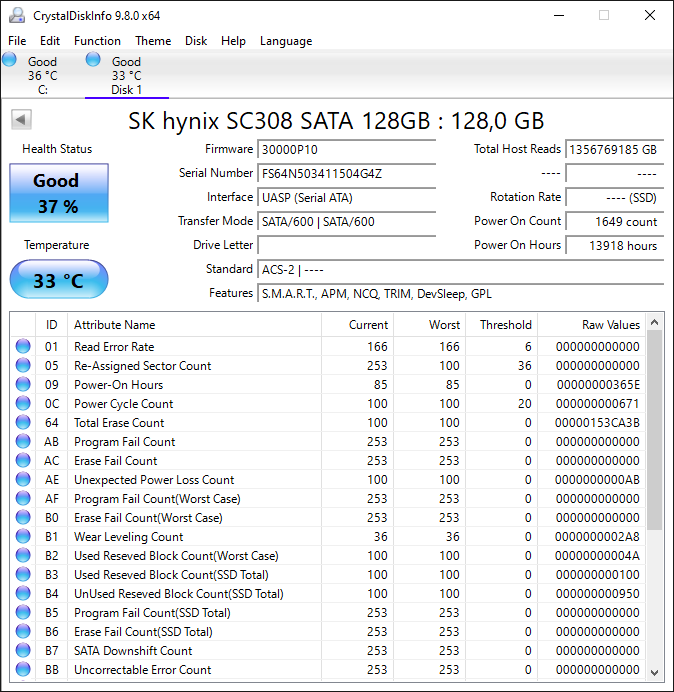Click status orb for B3 Used Reseved Block Count
The width and height of the screenshot is (674, 692).
click(x=23, y=574)
